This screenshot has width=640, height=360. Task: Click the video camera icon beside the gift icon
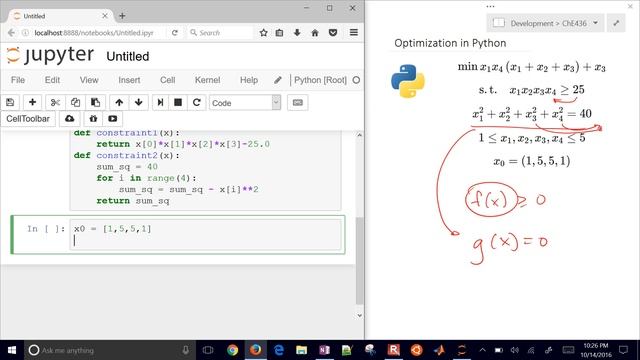(113, 119)
